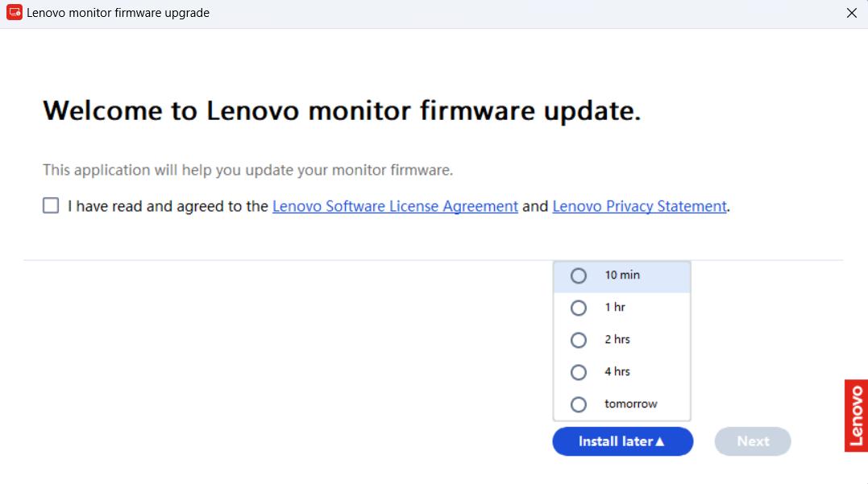Select the tomorrow radio circle
This screenshot has width=868, height=484.
point(579,404)
